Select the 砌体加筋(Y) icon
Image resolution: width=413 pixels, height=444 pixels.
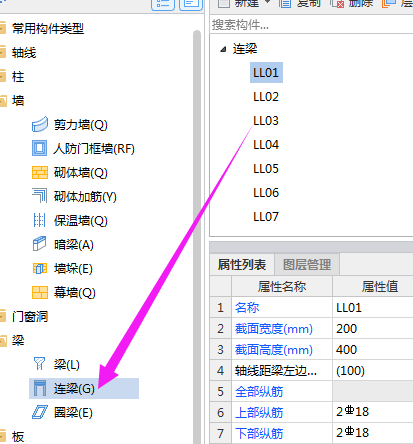pos(40,196)
